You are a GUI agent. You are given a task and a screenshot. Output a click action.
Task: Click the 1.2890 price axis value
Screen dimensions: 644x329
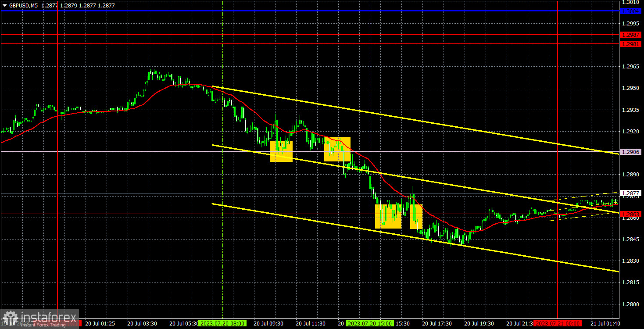[631, 175]
